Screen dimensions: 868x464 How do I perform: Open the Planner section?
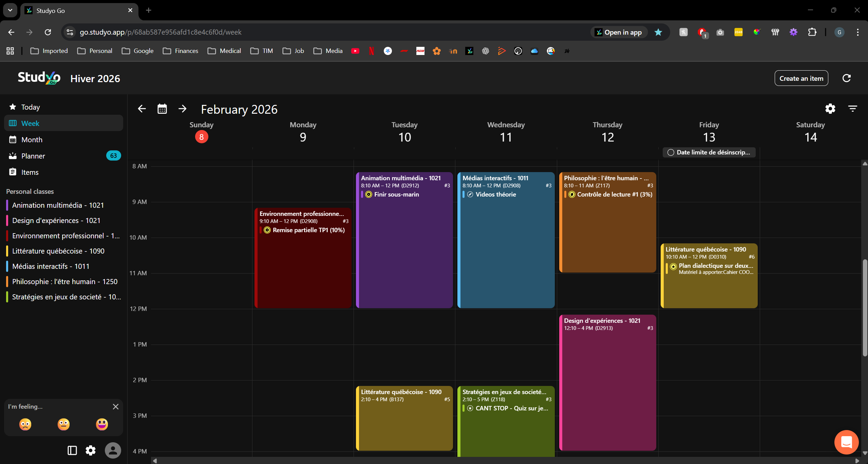[x=33, y=156]
